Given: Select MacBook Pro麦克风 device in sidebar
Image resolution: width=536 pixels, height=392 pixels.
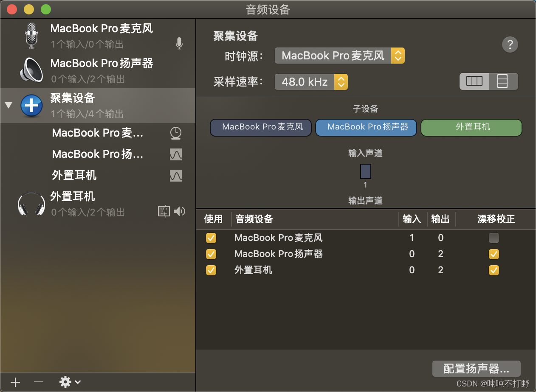Looking at the screenshot, I should coord(98,36).
